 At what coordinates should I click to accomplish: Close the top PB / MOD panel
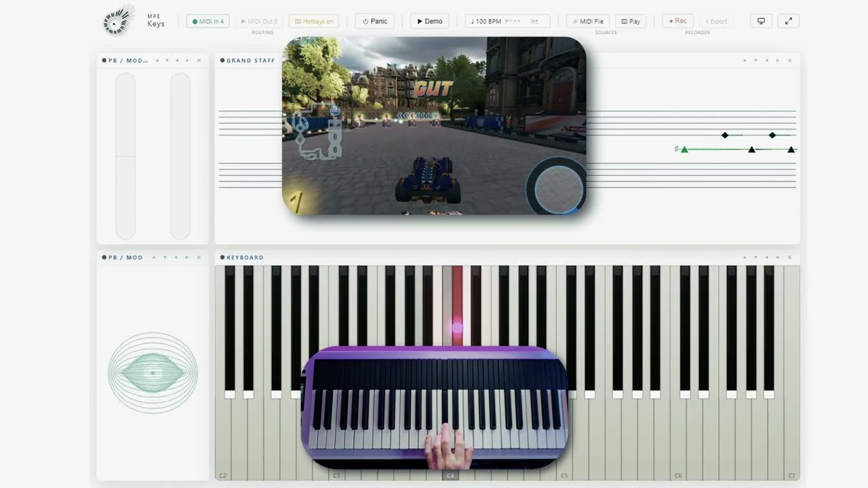(199, 60)
